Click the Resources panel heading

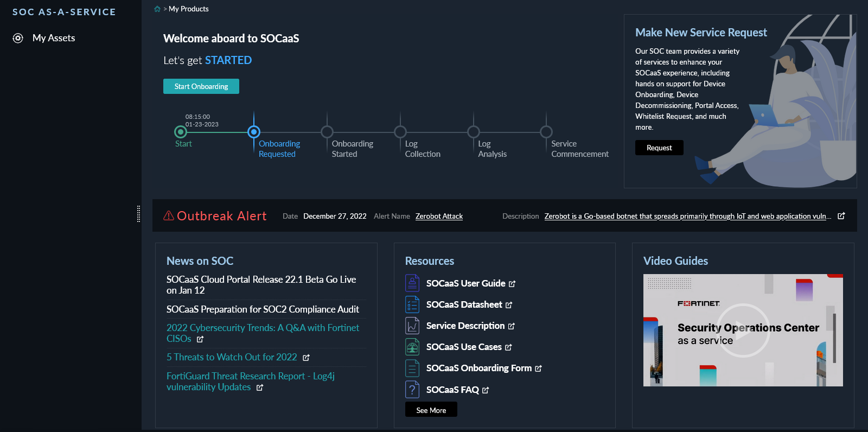tap(430, 261)
